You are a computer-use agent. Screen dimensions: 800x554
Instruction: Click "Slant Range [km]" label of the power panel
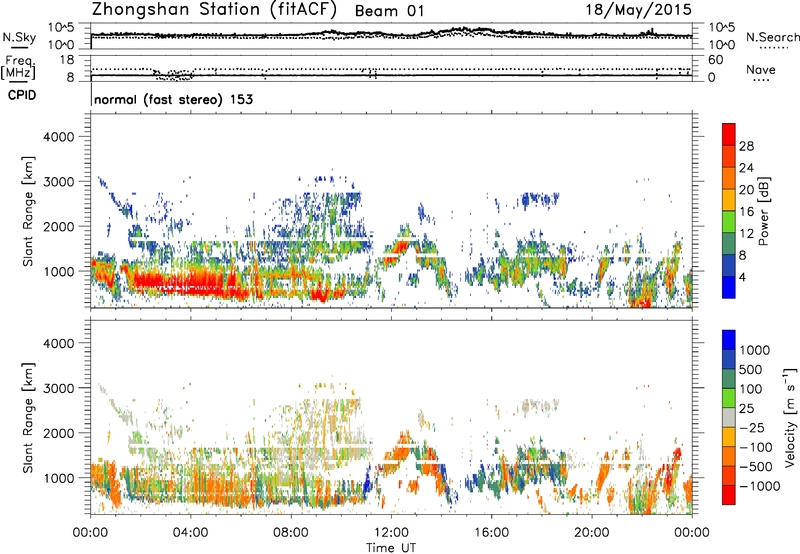coord(28,211)
